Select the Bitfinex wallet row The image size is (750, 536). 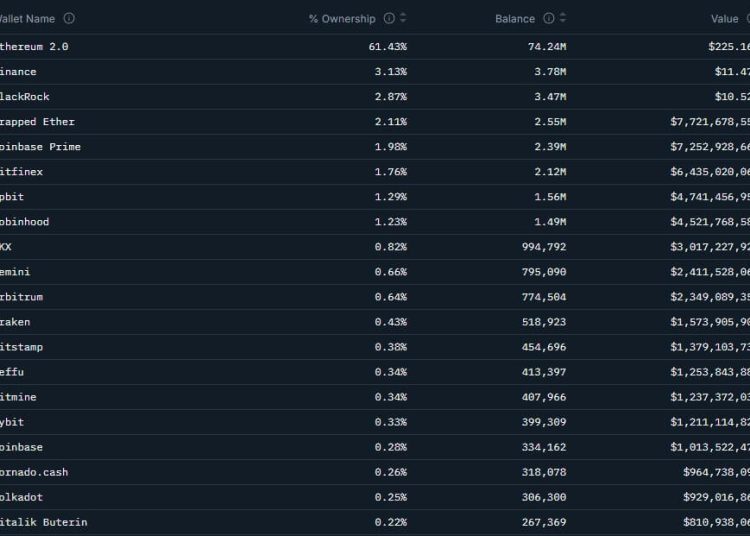[21, 172]
